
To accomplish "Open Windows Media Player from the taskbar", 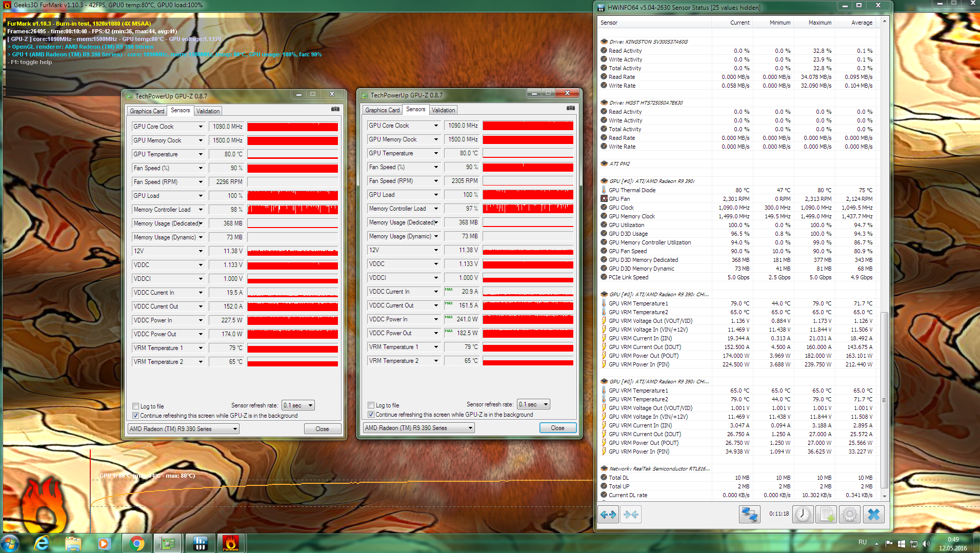I will point(104,543).
